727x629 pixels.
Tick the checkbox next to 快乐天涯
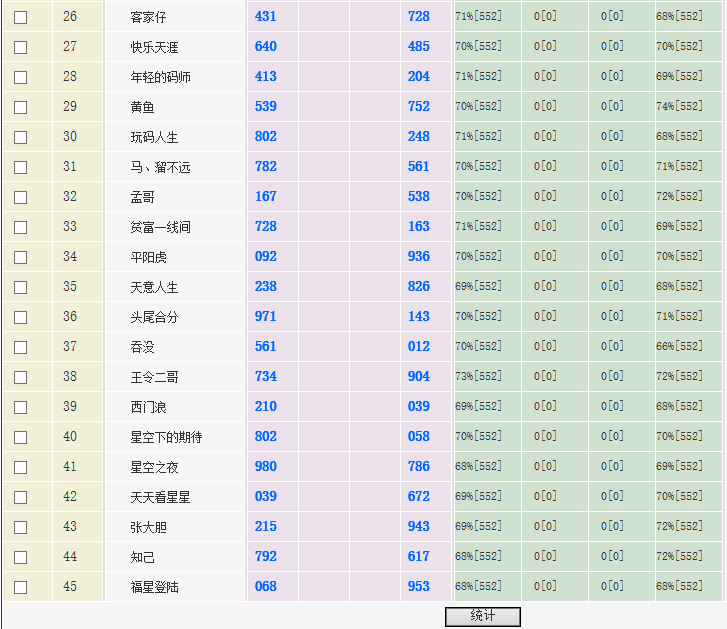point(20,47)
